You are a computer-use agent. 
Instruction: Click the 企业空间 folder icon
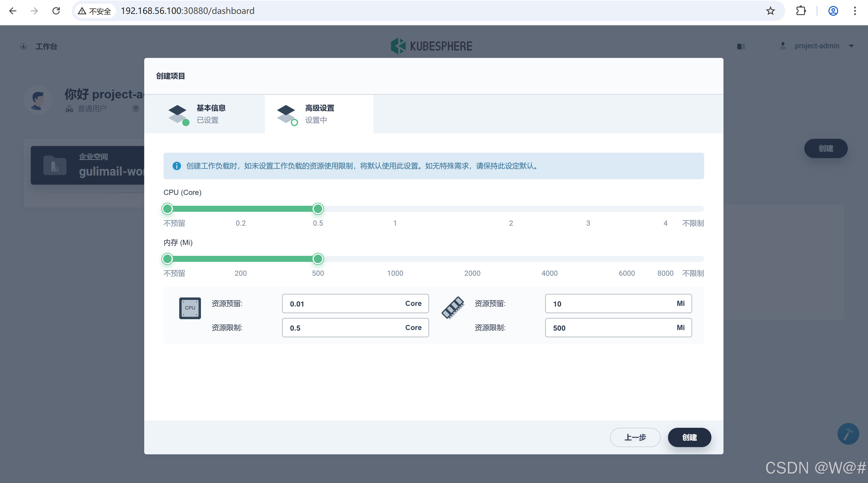point(55,165)
